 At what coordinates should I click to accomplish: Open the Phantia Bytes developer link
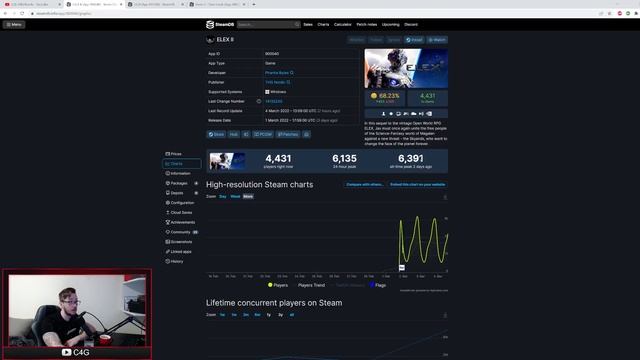(x=277, y=73)
